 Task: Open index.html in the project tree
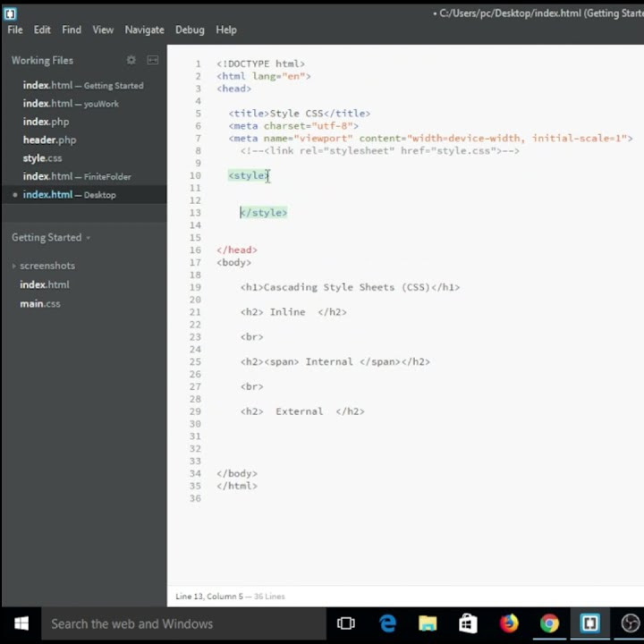pos(45,284)
